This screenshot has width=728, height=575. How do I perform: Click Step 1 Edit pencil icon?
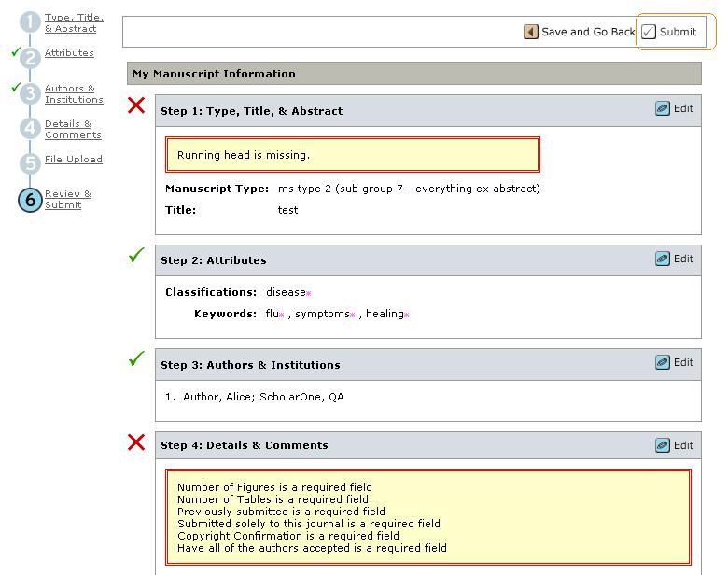click(663, 108)
